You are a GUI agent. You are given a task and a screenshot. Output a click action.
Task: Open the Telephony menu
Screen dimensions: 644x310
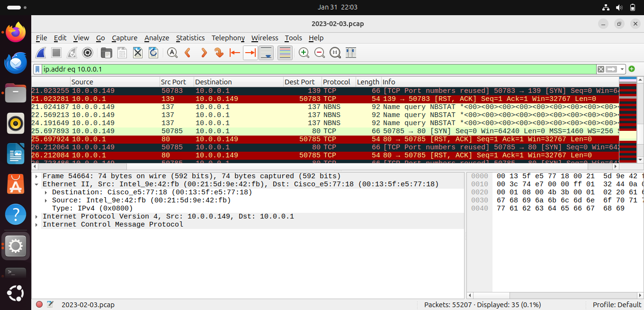point(228,38)
